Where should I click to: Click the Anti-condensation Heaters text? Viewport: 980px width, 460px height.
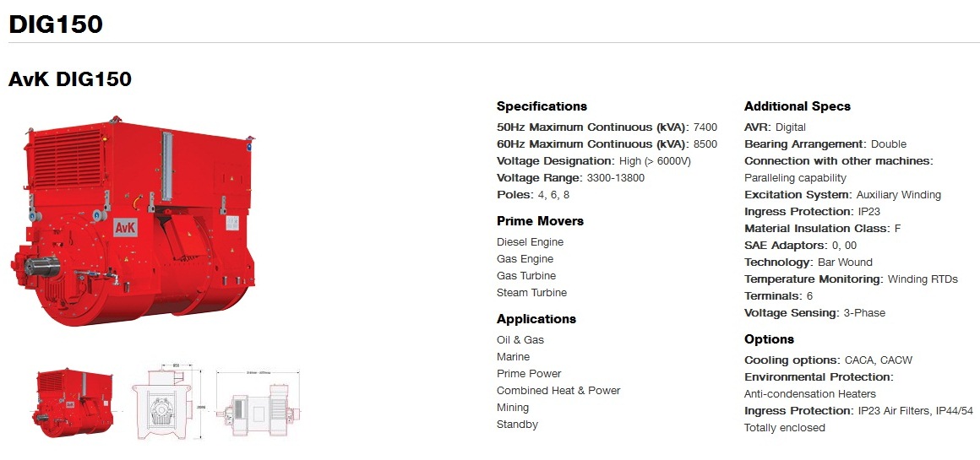click(810, 394)
